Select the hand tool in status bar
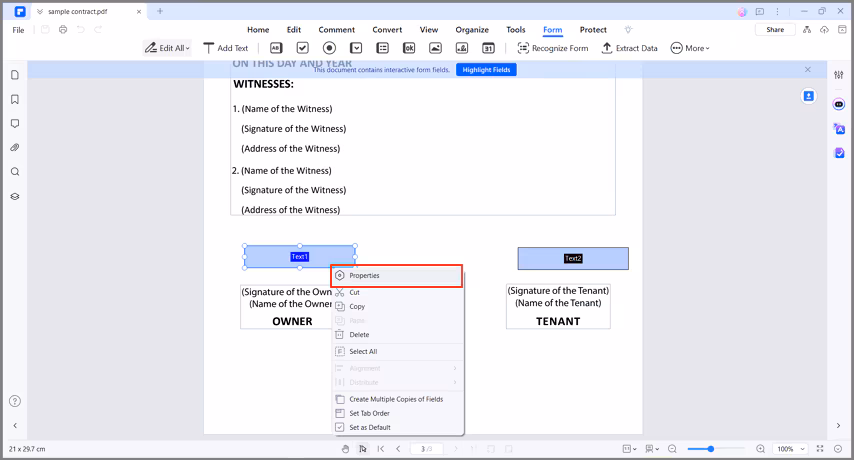The image size is (854, 460). [x=345, y=449]
